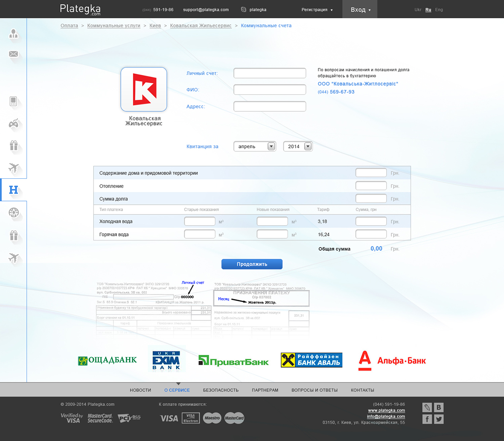Click Горячая вода old readings field
Viewport: 504px width, 441px height.
pyautogui.click(x=200, y=234)
